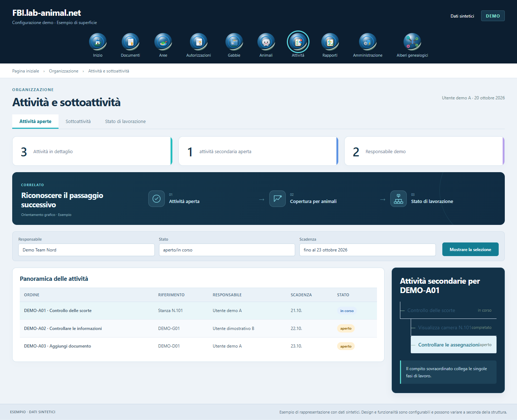Select the '1 attività secondaria aperta' summary card
Image resolution: width=517 pixels, height=420 pixels.
click(258, 151)
